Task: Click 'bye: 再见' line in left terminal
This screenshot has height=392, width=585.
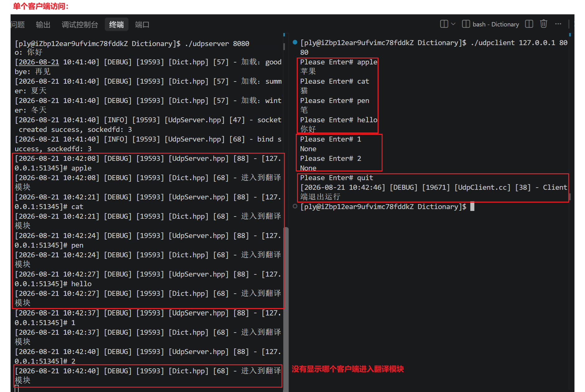Action: [33, 72]
